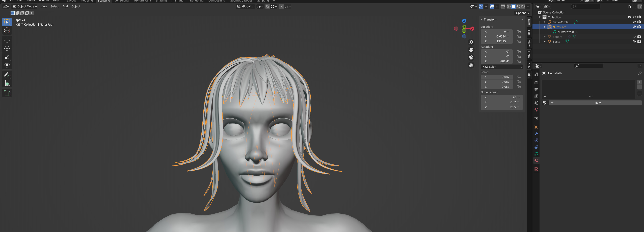Enable the snapping magnet toggle
The image size is (644, 232).
pyautogui.click(x=267, y=7)
